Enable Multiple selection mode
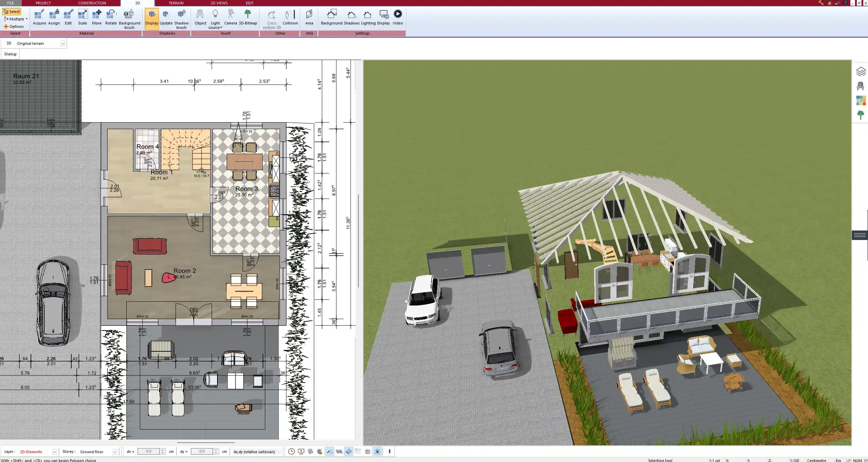Screen dimensions: 868x462 (15, 19)
